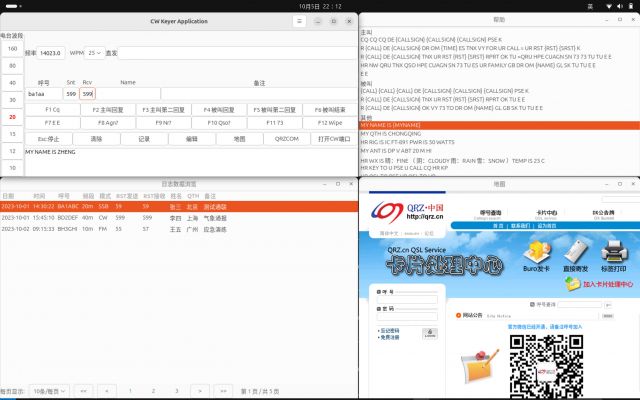Go to next page in log table
This screenshot has height=400, width=640.
point(200,390)
